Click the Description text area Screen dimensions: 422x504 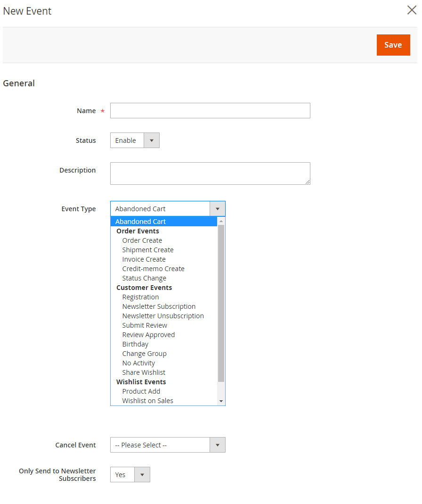point(210,173)
